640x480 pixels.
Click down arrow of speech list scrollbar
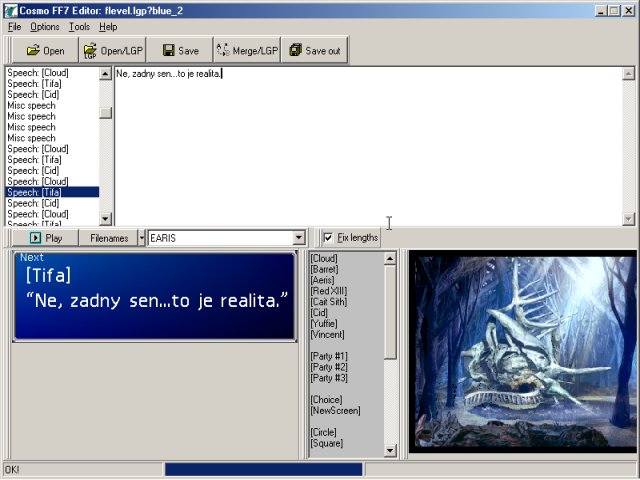[x=105, y=219]
